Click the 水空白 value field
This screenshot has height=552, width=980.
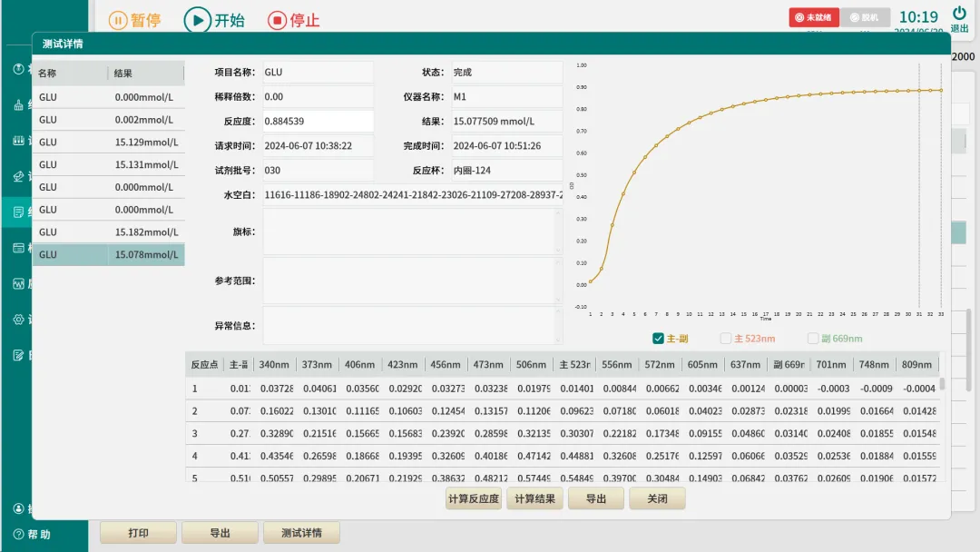(413, 195)
